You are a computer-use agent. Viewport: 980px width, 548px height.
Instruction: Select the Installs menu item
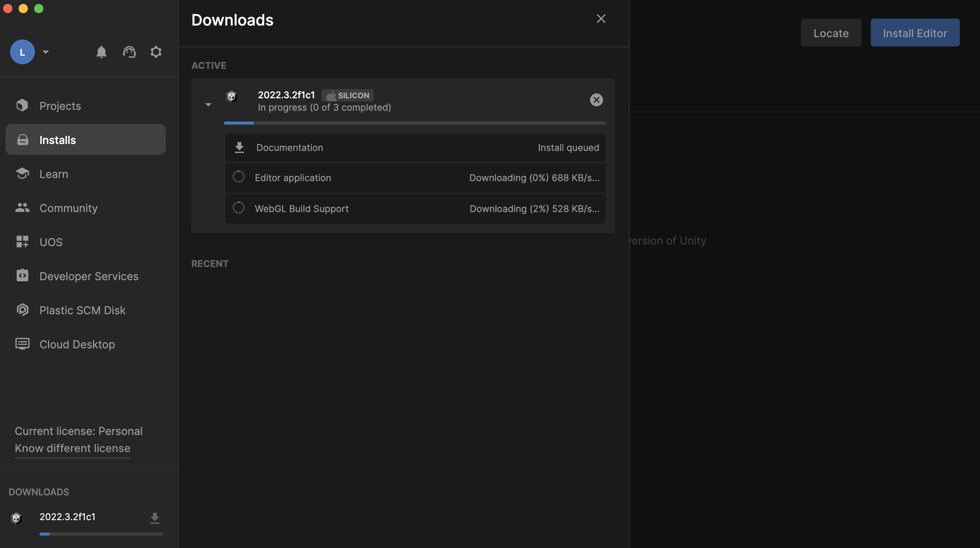86,139
